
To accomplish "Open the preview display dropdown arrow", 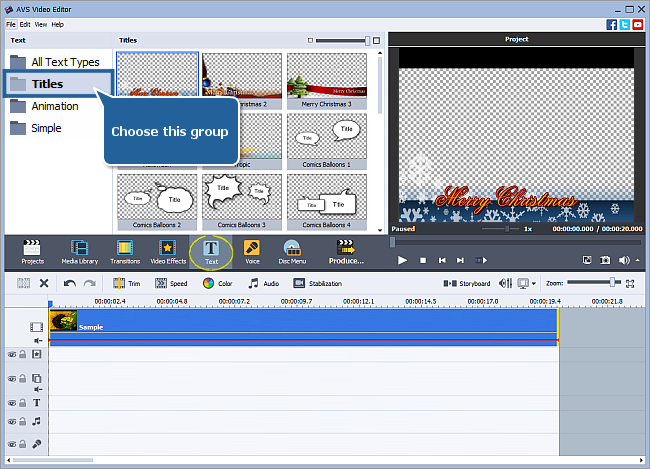I will click(534, 284).
